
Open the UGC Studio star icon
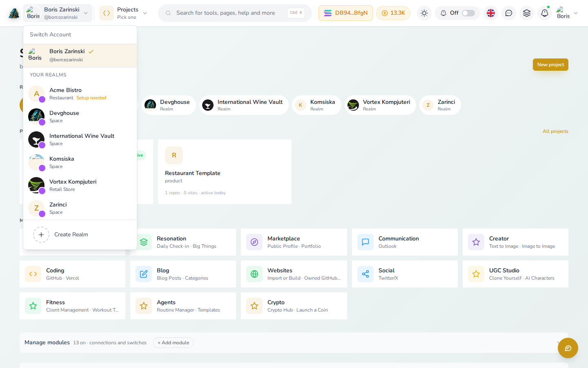pyautogui.click(x=476, y=274)
